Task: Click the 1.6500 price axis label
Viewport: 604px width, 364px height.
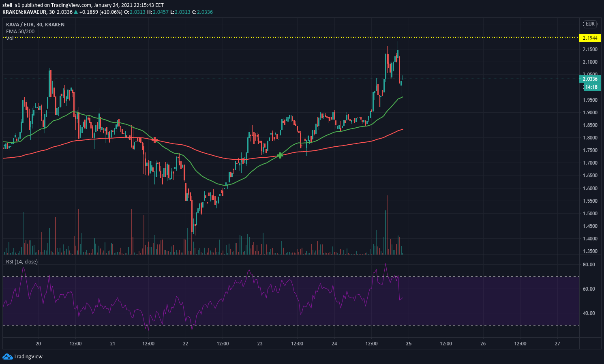Action: [x=590, y=176]
